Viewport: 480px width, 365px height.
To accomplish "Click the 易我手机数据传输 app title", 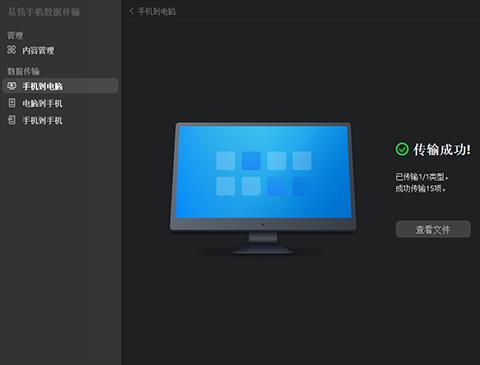I will tap(44, 12).
